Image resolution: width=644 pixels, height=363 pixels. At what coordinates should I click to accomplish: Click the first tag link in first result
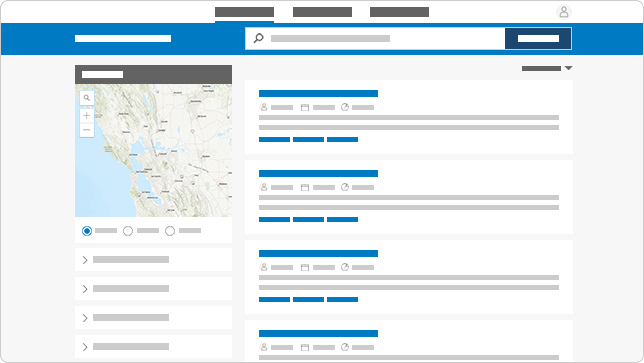click(274, 140)
